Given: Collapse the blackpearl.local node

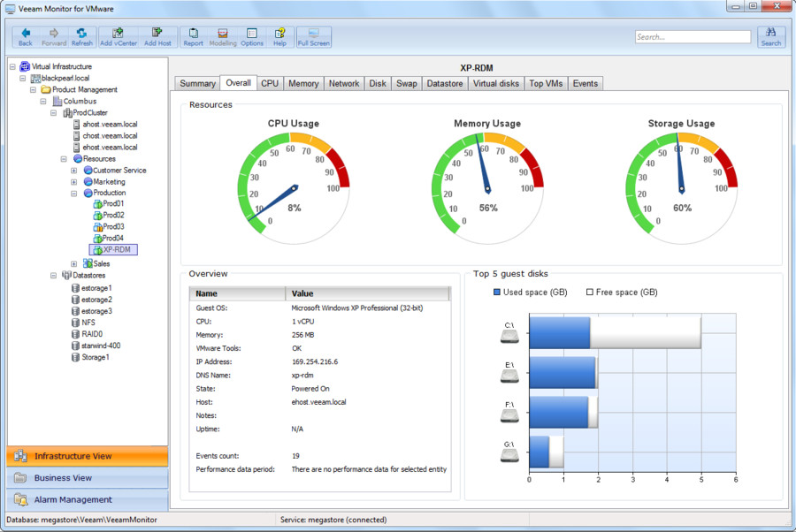Looking at the screenshot, I should click(x=23, y=78).
